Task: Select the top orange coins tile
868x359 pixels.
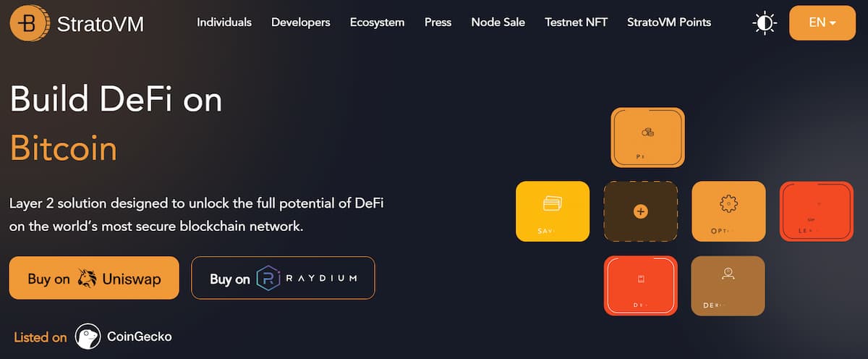Action: click(647, 138)
